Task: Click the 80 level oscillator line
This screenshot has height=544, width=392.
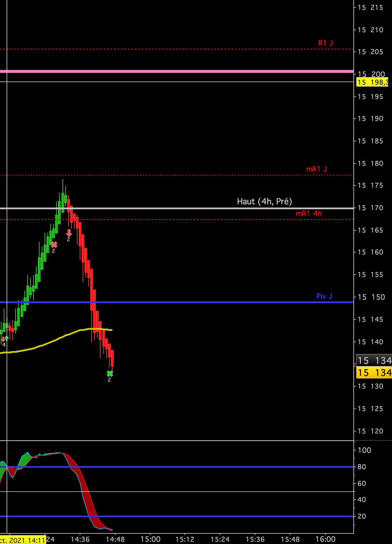Action: tap(177, 467)
